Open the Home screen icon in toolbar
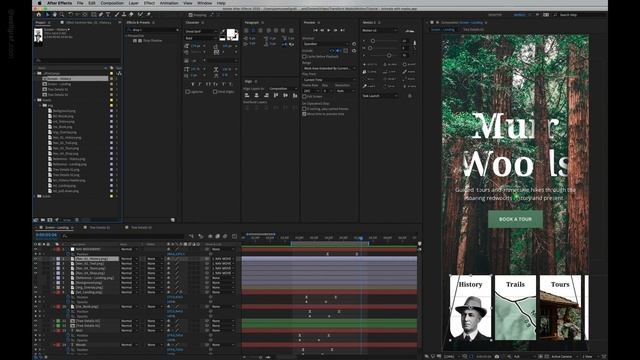Screen dimensions: 640x360 [38, 15]
